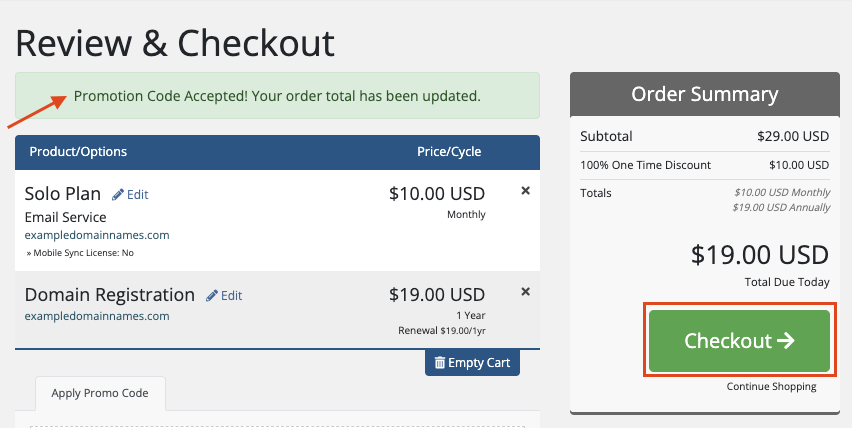Screen dimensions: 852x428
Task: Remove Solo Plan with the X icon
Action: coord(525,191)
